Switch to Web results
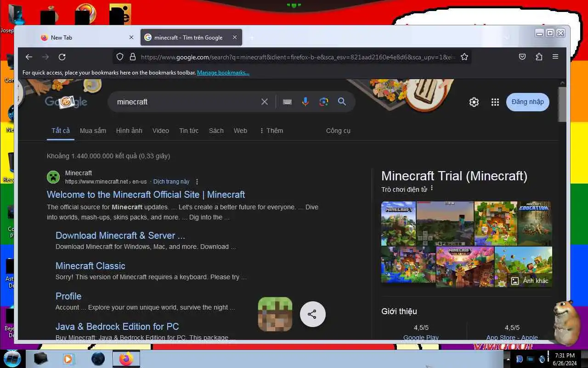 pos(240,131)
